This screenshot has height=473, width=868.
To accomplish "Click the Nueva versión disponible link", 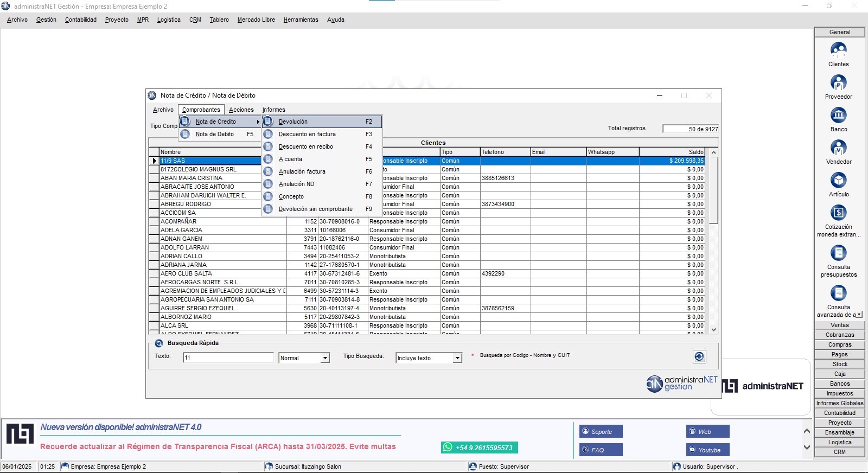I will pos(120,427).
